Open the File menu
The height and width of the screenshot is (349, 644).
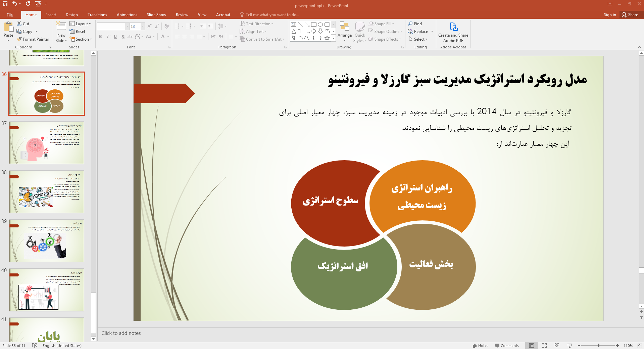[x=10, y=15]
